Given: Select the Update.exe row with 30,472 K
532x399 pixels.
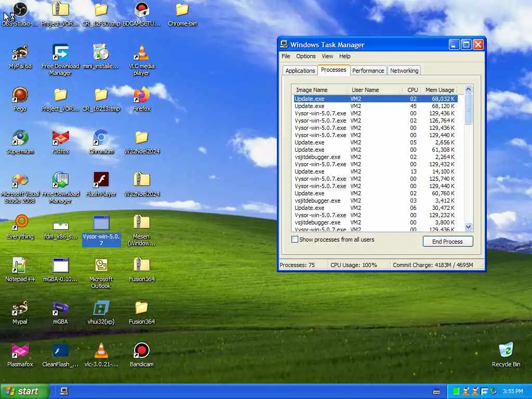Looking at the screenshot, I should 375,208.
